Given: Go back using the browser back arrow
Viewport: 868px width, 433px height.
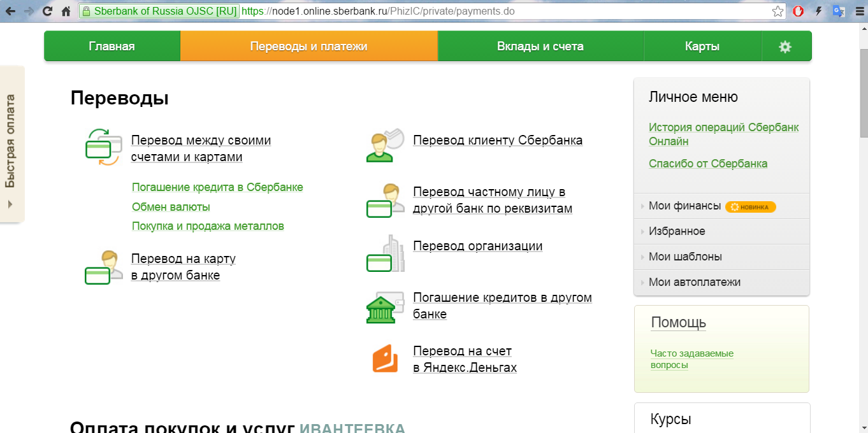Looking at the screenshot, I should [10, 11].
